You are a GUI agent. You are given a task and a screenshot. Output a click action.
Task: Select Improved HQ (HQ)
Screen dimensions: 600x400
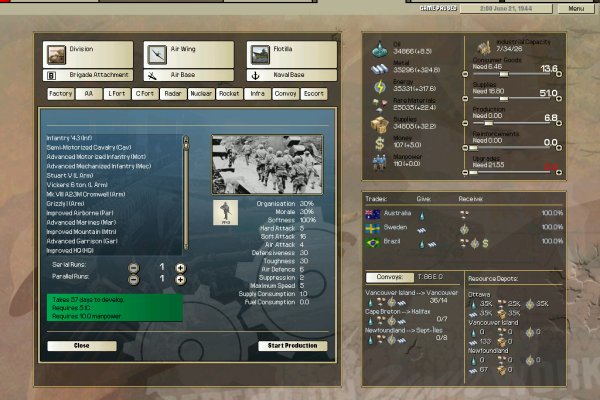pyautogui.click(x=70, y=251)
